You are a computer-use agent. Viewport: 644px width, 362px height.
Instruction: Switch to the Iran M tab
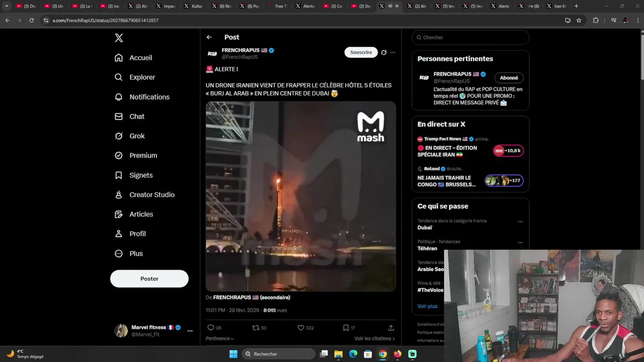(x=556, y=6)
